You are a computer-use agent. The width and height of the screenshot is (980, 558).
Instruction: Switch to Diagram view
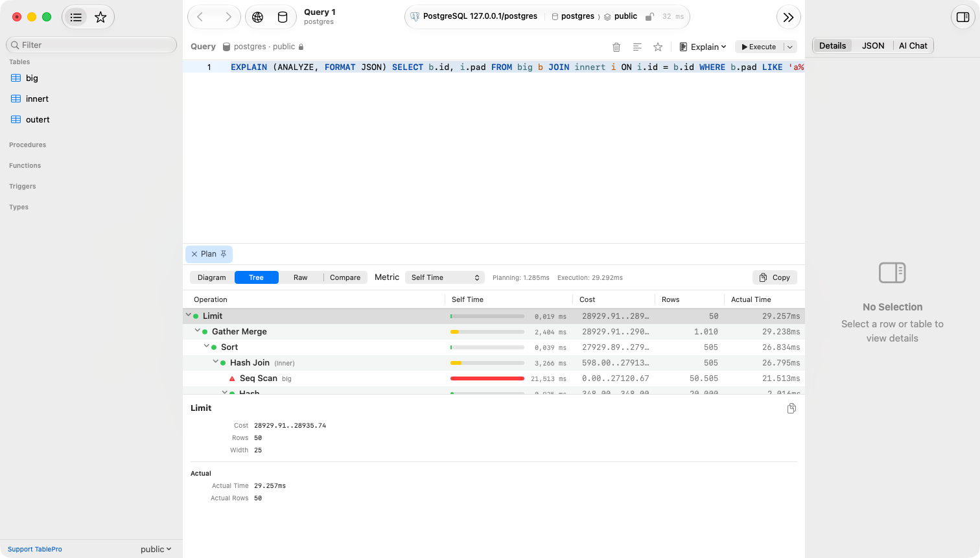(212, 277)
